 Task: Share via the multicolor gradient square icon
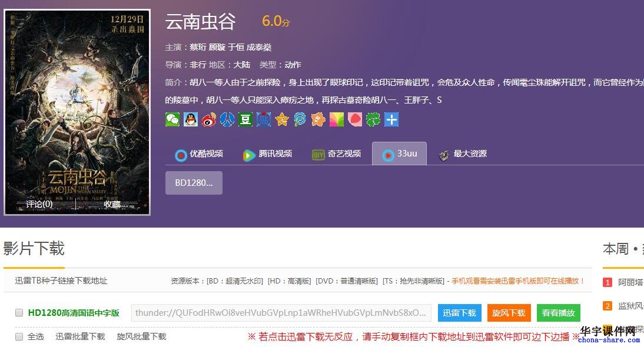(x=336, y=119)
